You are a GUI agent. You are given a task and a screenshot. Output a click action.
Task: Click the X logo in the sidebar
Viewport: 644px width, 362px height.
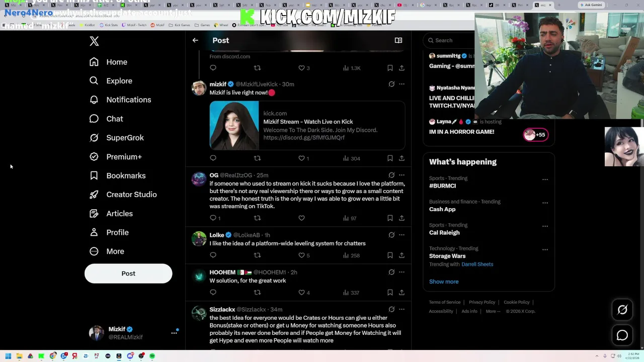(94, 41)
